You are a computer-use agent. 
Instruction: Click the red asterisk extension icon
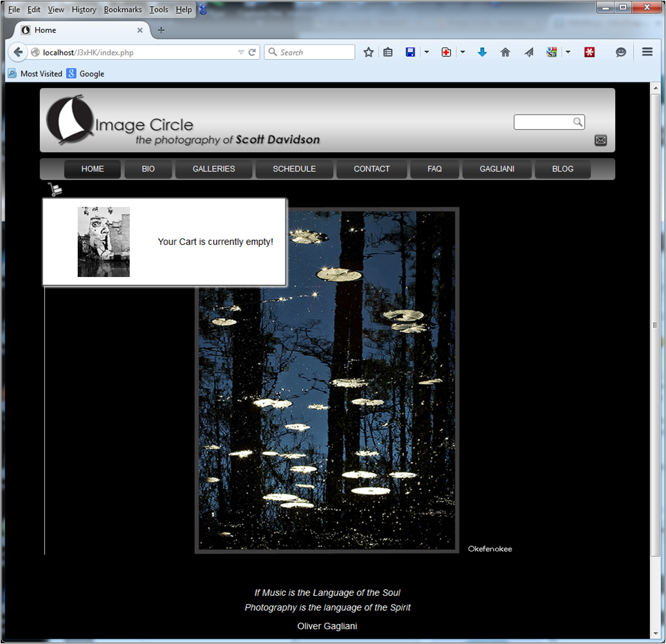(589, 52)
